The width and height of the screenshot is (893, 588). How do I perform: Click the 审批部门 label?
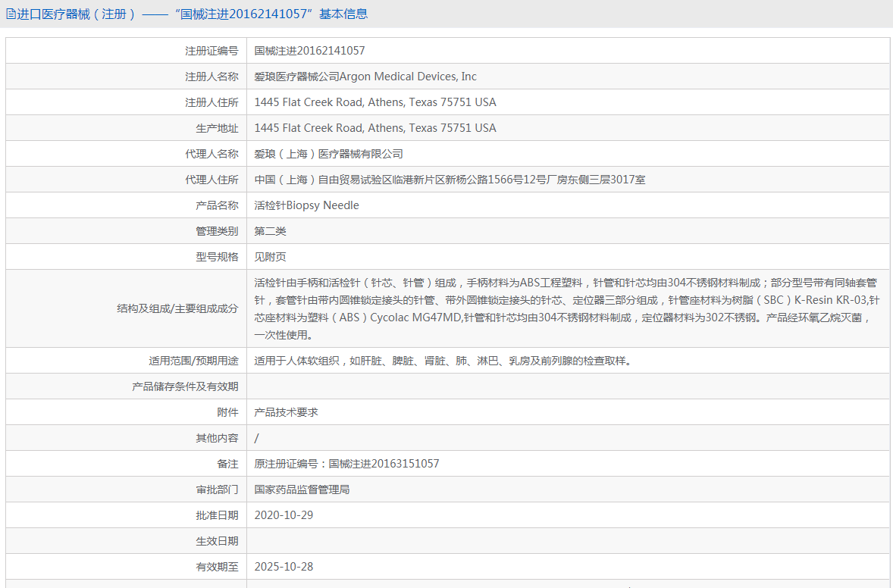point(217,489)
